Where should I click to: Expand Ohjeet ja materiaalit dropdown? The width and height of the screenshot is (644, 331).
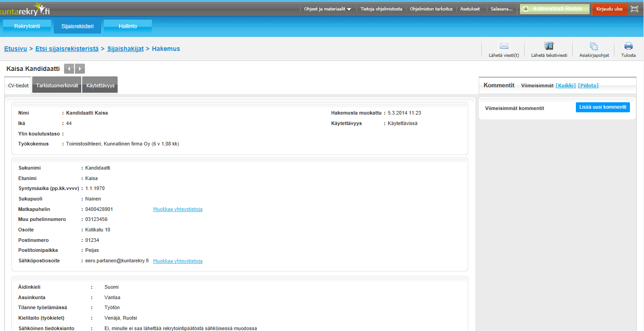pyautogui.click(x=327, y=9)
